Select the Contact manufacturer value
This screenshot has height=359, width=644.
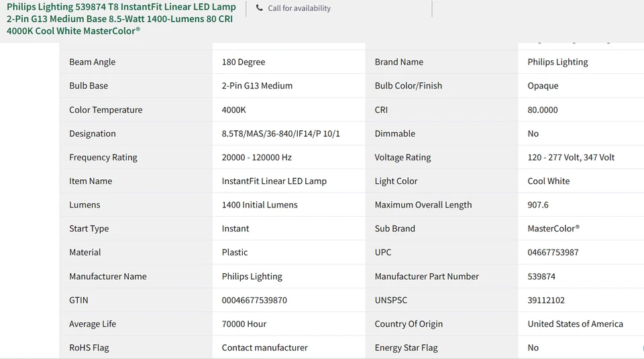[x=264, y=348]
